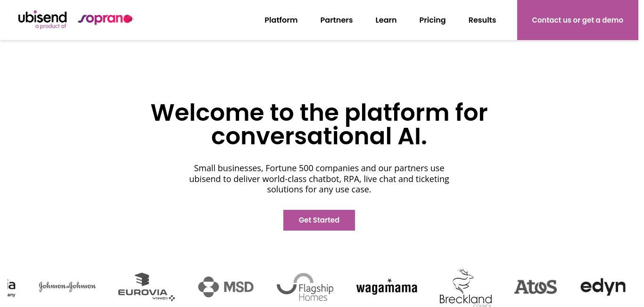
Task: Click the edyn logo
Action: pyautogui.click(x=603, y=287)
